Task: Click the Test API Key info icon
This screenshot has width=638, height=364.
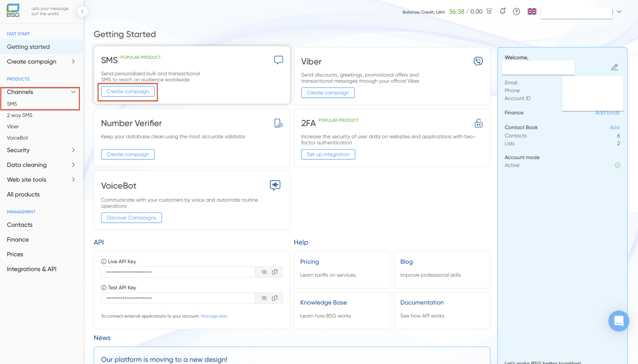Action: point(104,287)
